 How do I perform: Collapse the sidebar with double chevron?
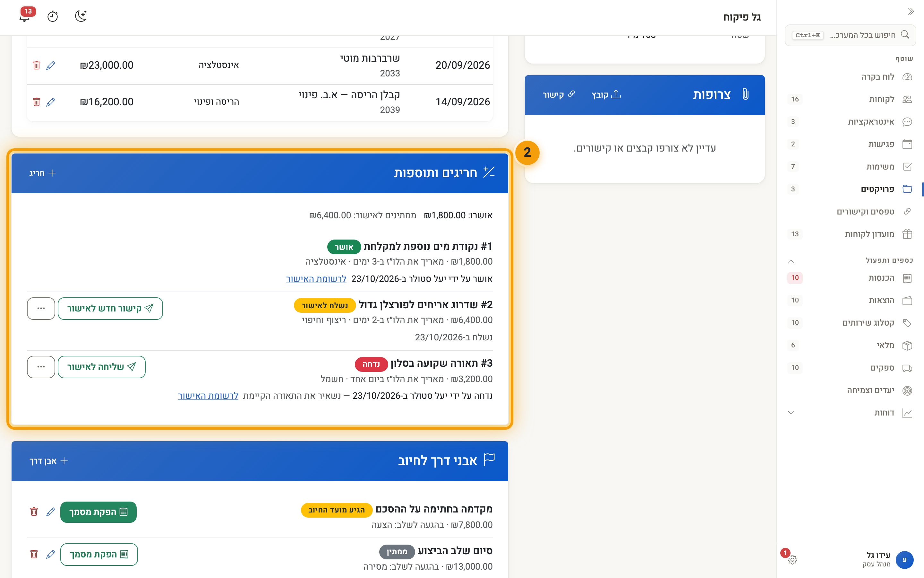pos(911,11)
